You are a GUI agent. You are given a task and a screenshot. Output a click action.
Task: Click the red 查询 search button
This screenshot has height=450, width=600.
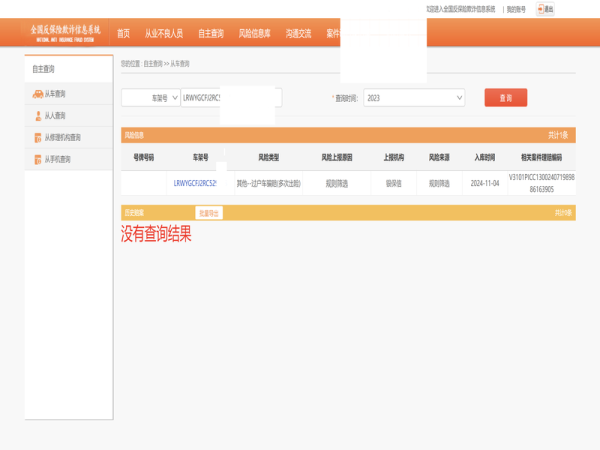505,98
